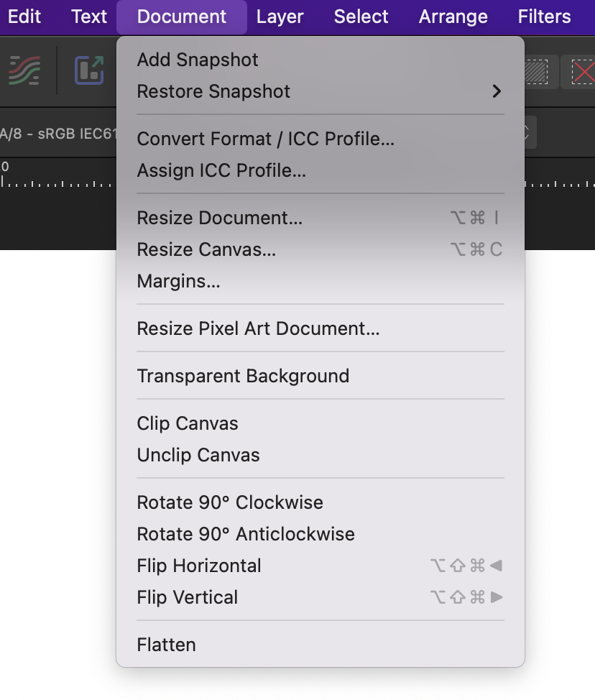Select Convert Format / ICC Profile option
Viewport: 595px width, 700px height.
[x=265, y=139]
